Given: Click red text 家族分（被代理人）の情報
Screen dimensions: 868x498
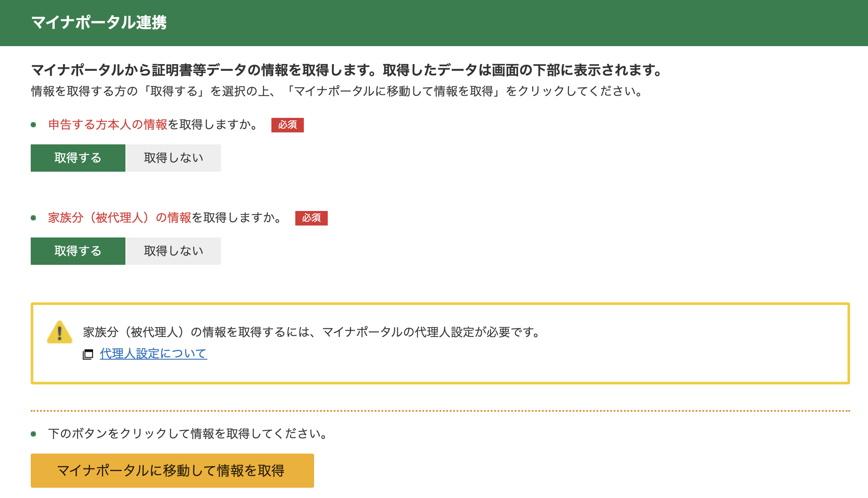Looking at the screenshot, I should click(x=119, y=218).
